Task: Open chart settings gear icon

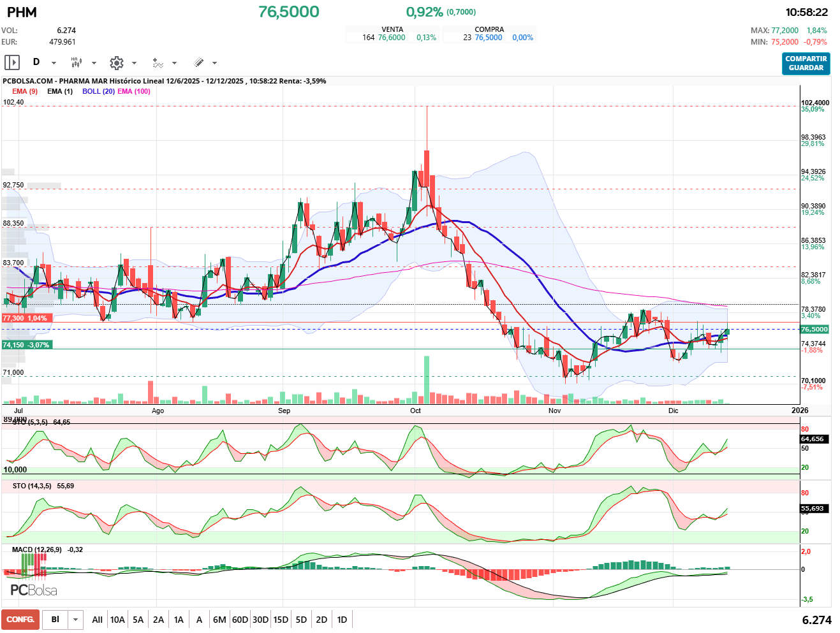Action: click(x=116, y=62)
